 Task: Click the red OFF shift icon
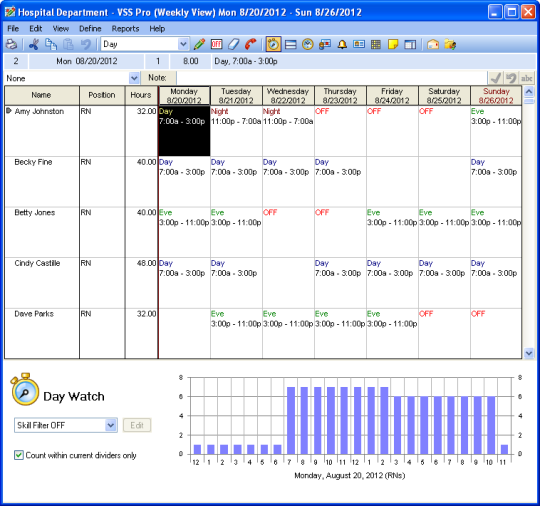click(216, 44)
